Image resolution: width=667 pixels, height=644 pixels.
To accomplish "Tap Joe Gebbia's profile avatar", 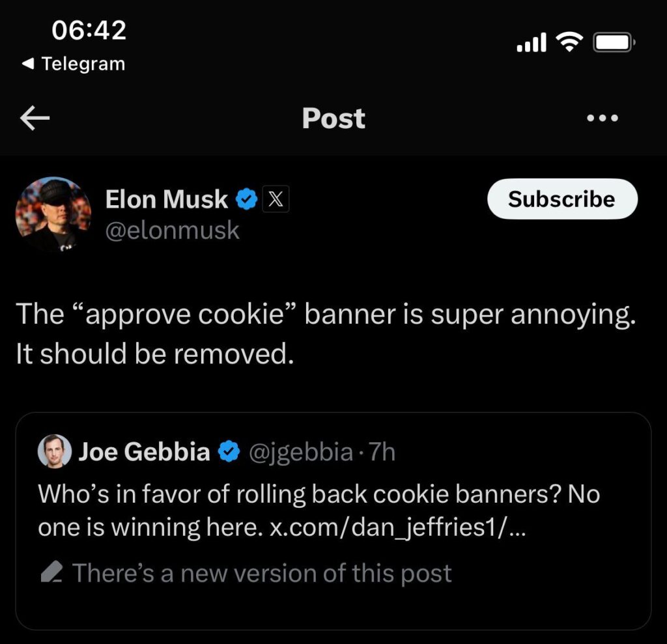I will click(x=55, y=451).
